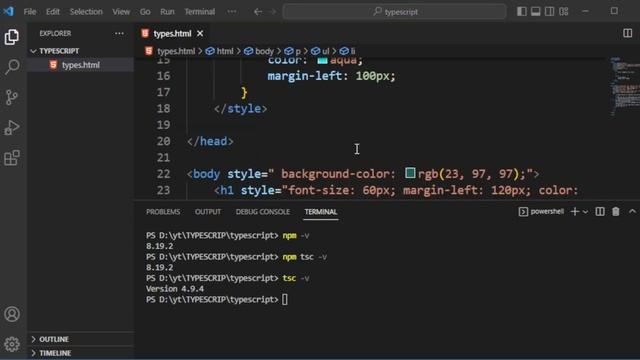Click the ul breadcrumb item
Image resolution: width=640 pixels, height=360 pixels.
[x=325, y=51]
